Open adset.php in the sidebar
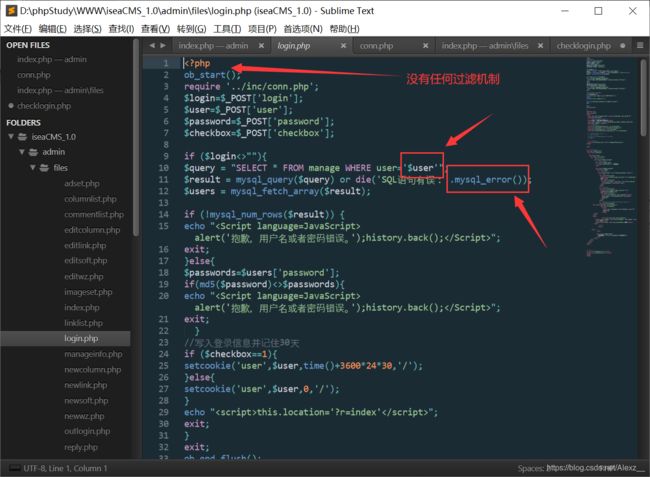Image resolution: width=650 pixels, height=477 pixels. click(x=82, y=184)
